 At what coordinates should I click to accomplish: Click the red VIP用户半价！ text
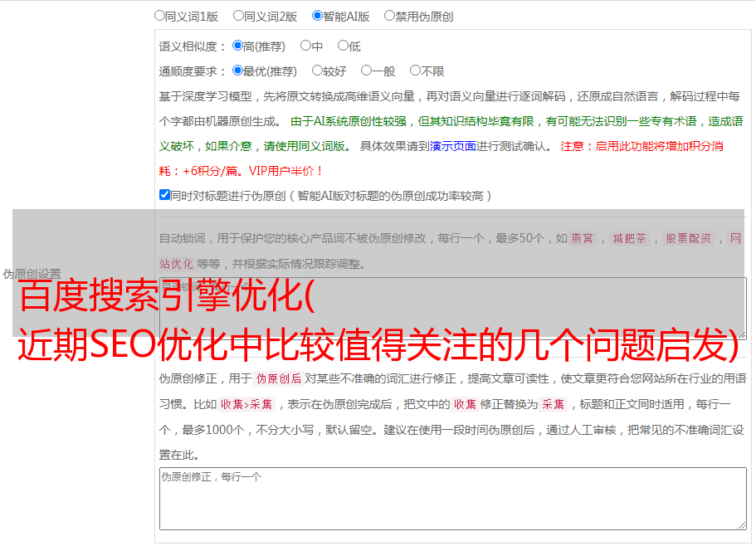point(285,171)
